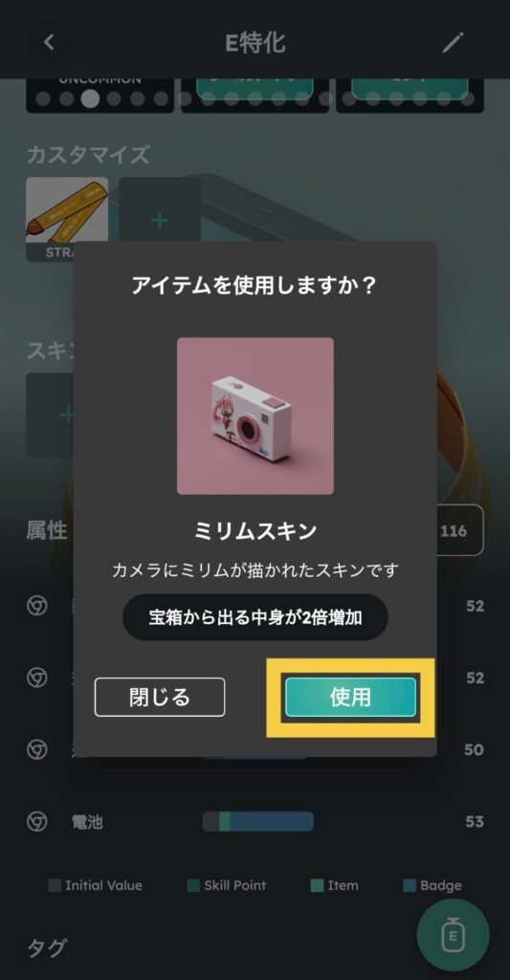Tap the 宝箱から出る中身が2倍増加 effect pill
This screenshot has height=980, width=510.
[255, 617]
